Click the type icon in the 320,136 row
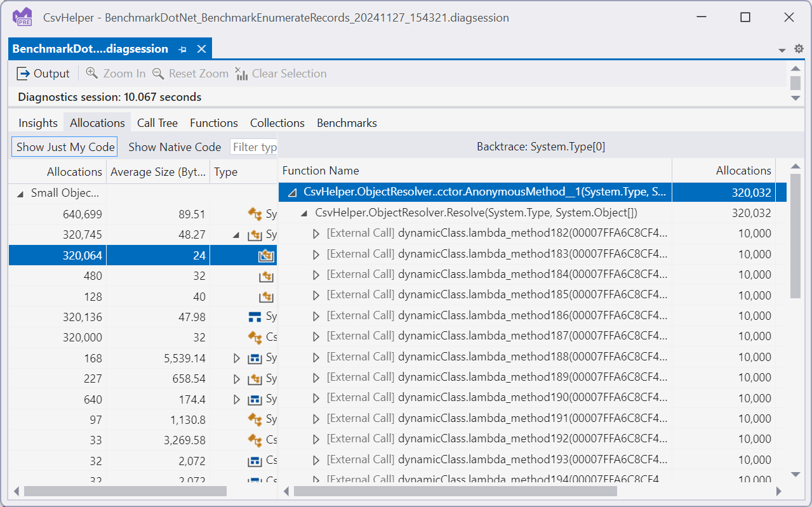 255,317
